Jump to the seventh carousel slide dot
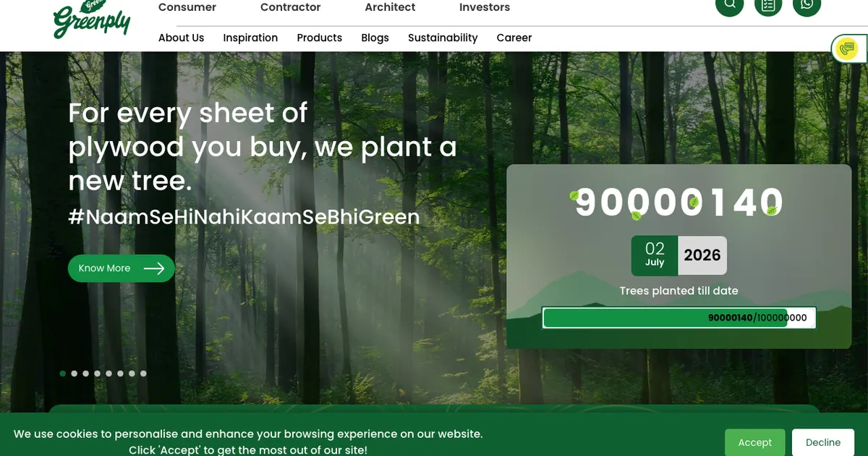Image resolution: width=868 pixels, height=456 pixels. [x=132, y=373]
